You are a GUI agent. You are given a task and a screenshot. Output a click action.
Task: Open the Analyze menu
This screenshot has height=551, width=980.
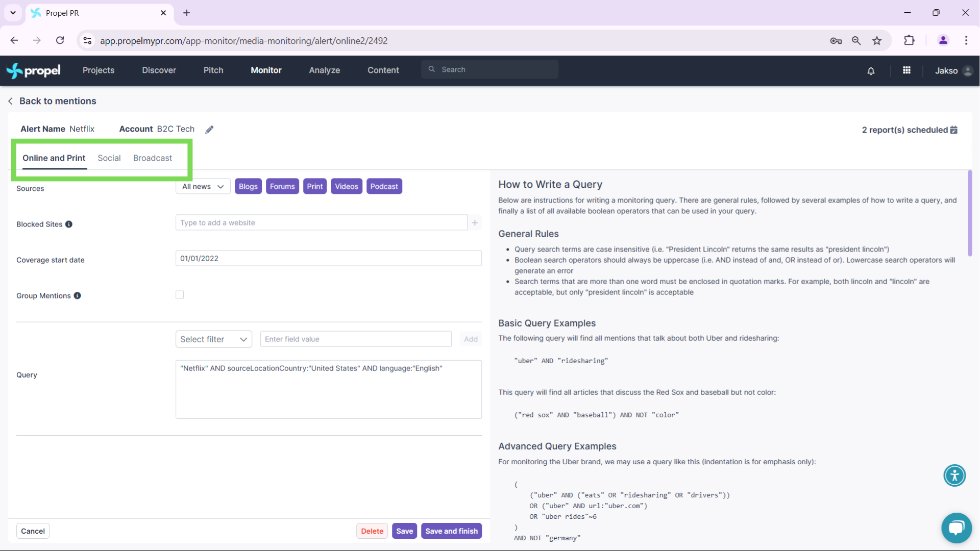[x=325, y=70]
